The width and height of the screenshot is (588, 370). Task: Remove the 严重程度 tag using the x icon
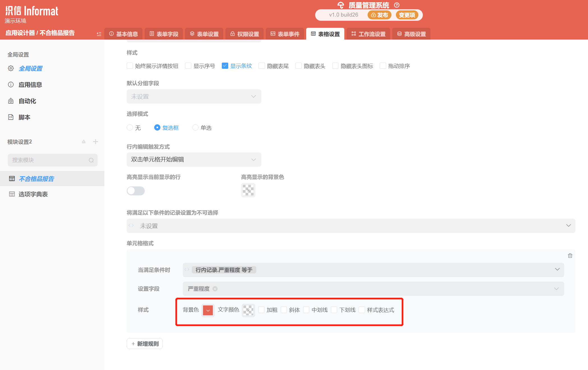[215, 289]
